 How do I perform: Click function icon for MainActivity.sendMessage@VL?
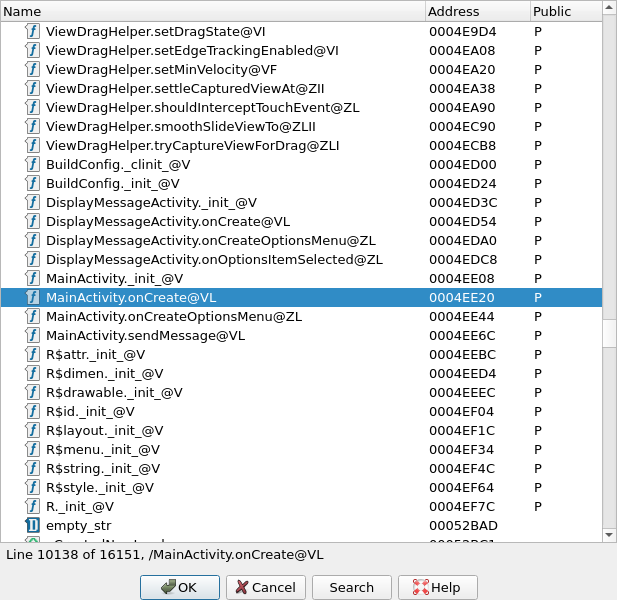point(32,336)
